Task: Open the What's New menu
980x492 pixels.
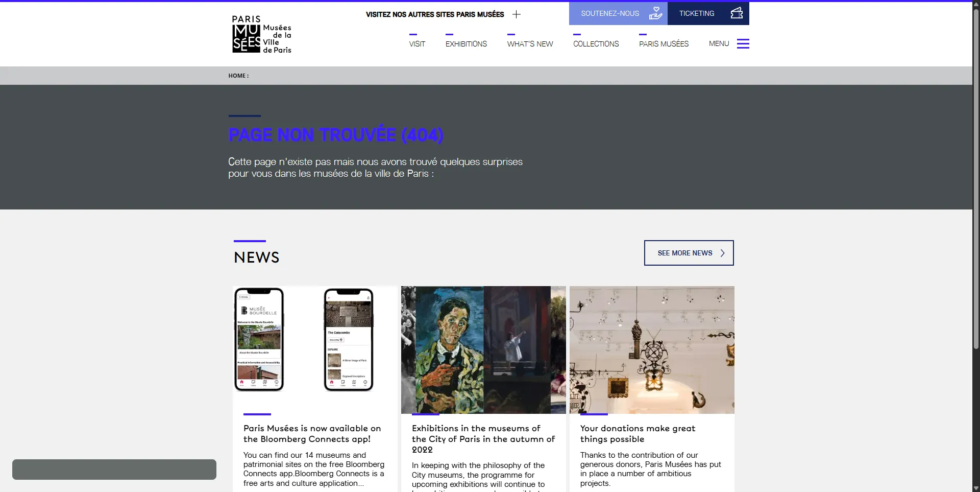Action: 530,44
